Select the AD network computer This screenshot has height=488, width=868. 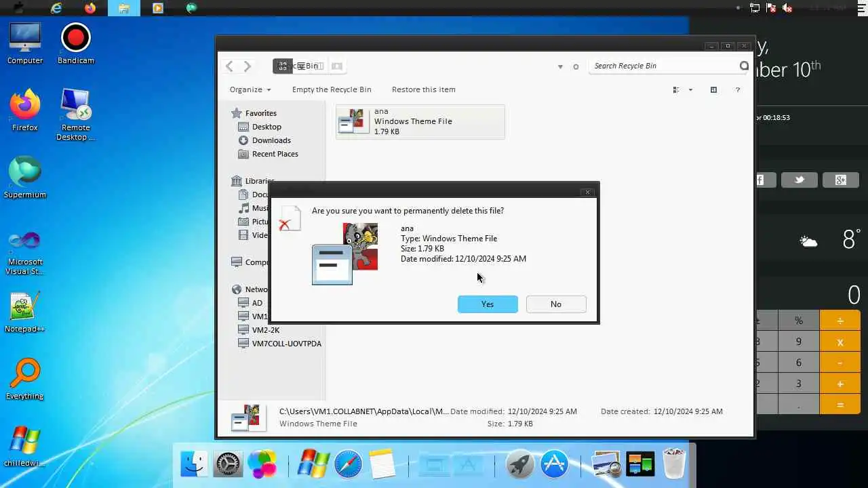pos(251,303)
